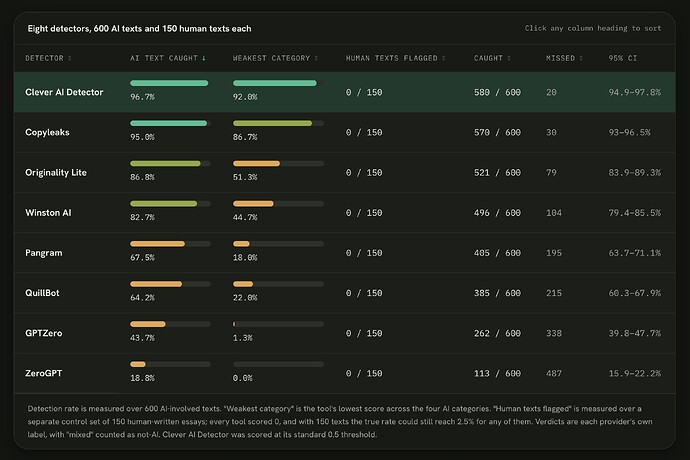Viewport: 690px width, 460px height.
Task: Click the sort arrow beside Human Texts Flagged
Action: 444,58
